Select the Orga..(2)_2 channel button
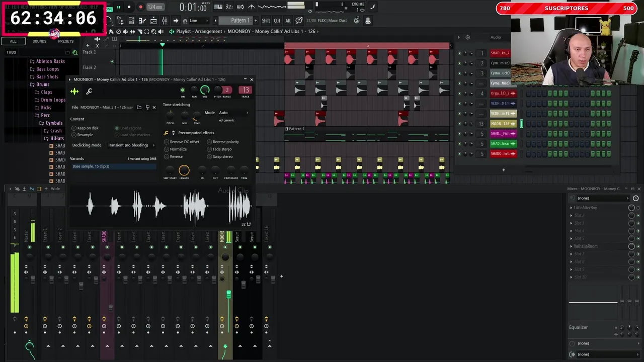 click(x=503, y=94)
